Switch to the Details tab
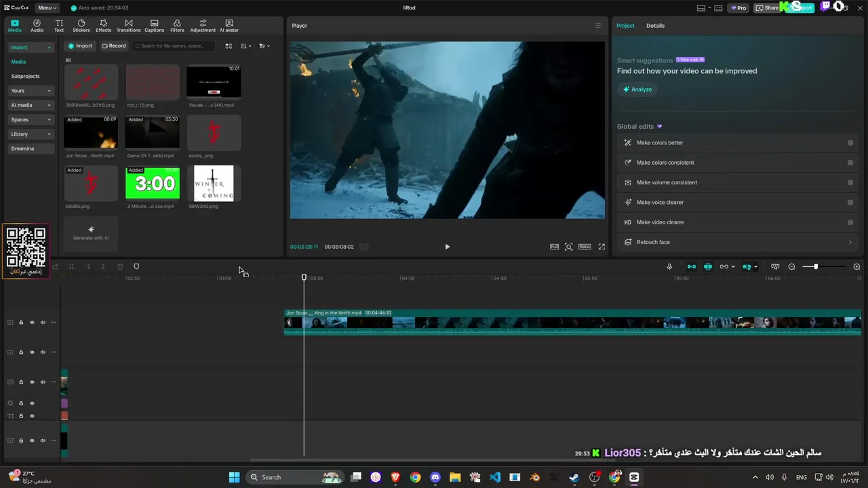Image resolution: width=868 pixels, height=488 pixels. coord(655,26)
